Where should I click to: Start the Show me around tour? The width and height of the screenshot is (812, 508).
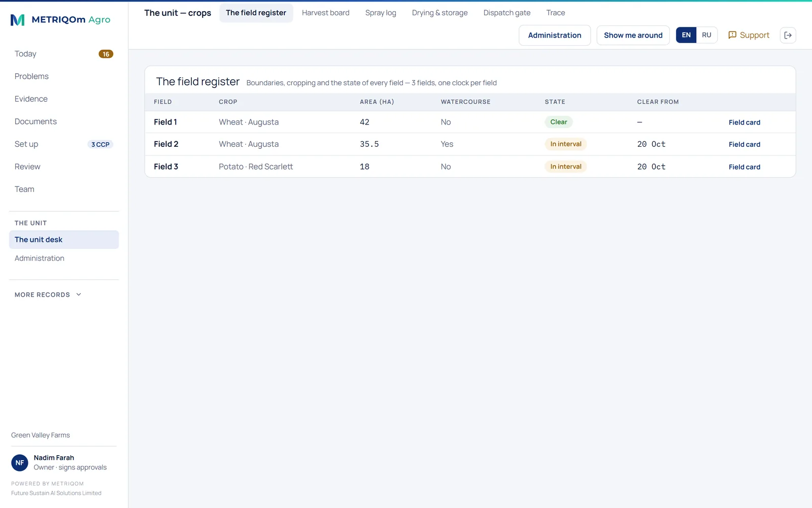click(x=633, y=35)
